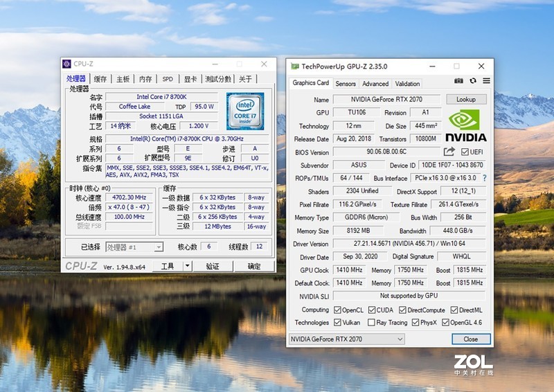Image resolution: width=554 pixels, height=392 pixels.
Task: Click the Subvendor ASUS value
Action: tap(359, 165)
